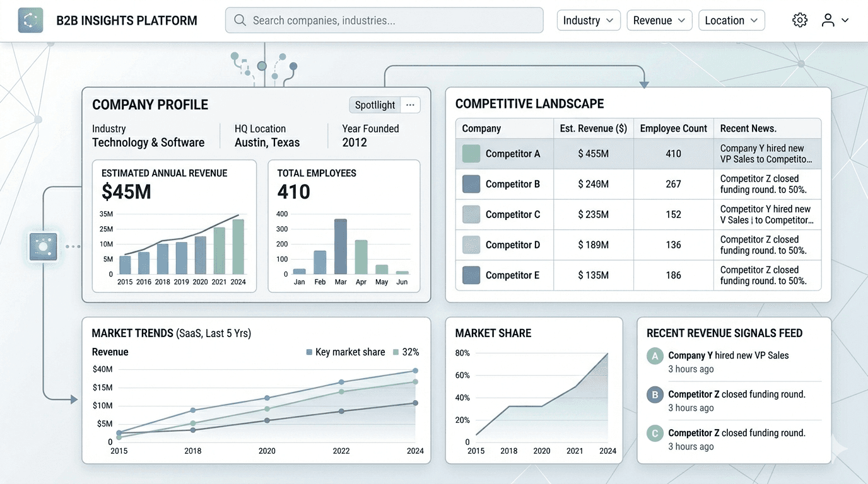
Task: Click the 136 employee count cell
Action: pyautogui.click(x=673, y=245)
